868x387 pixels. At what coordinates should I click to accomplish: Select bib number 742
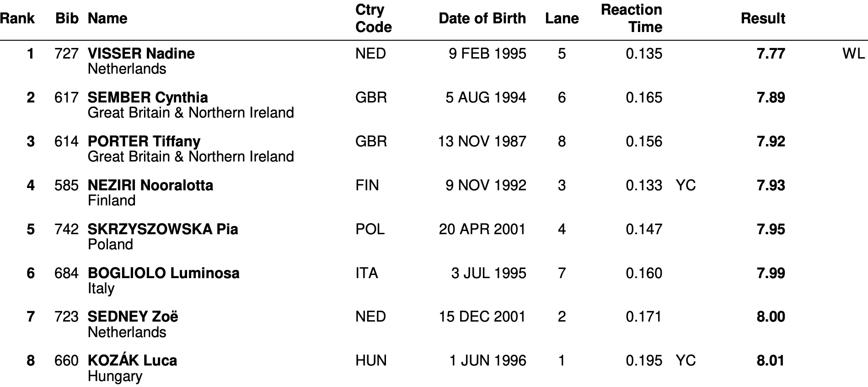coord(66,229)
